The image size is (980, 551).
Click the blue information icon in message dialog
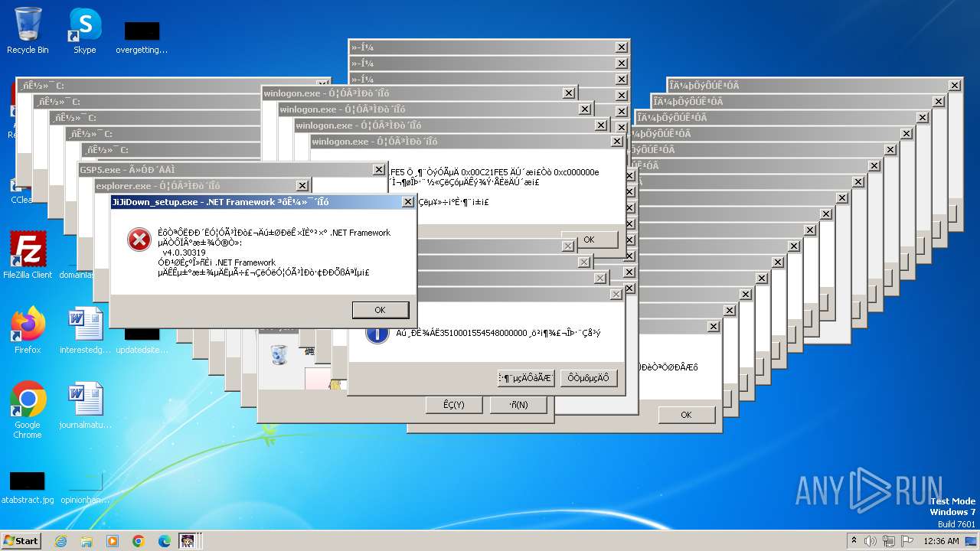pos(377,333)
